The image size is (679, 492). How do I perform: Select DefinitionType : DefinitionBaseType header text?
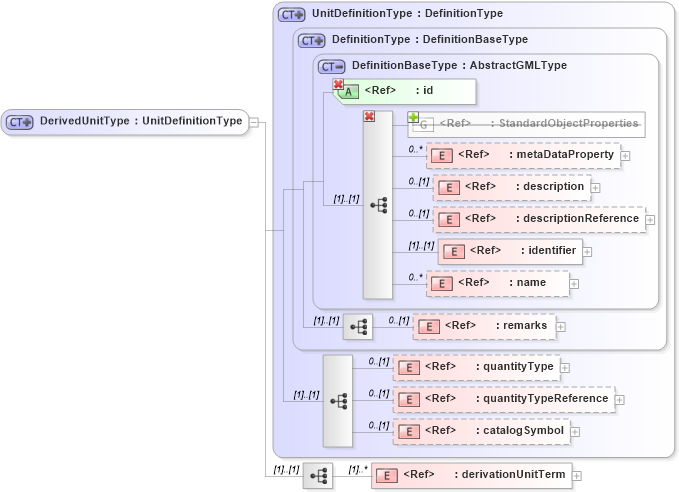tap(430, 39)
